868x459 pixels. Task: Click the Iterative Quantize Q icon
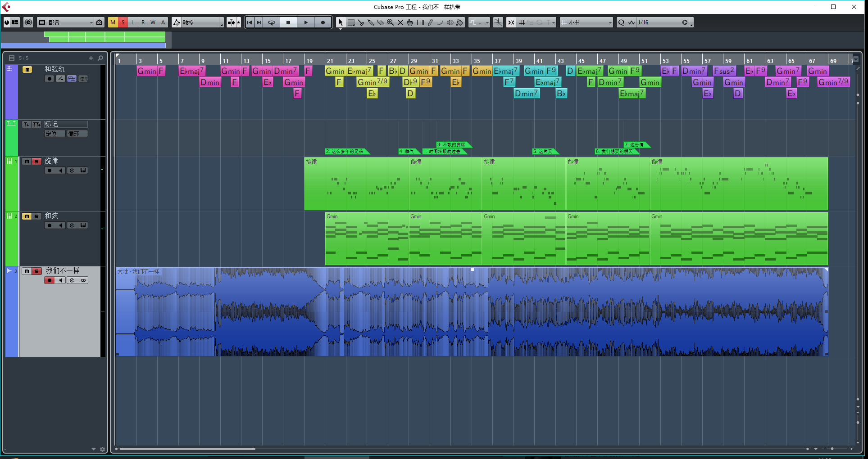tap(622, 22)
